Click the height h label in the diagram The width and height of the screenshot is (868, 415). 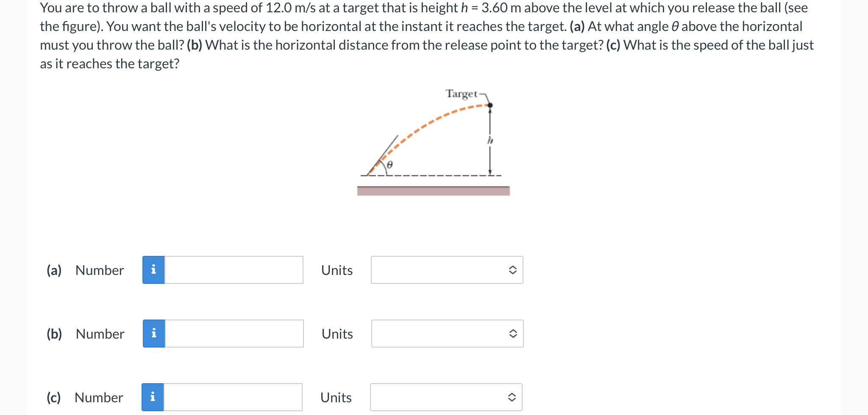coord(490,140)
